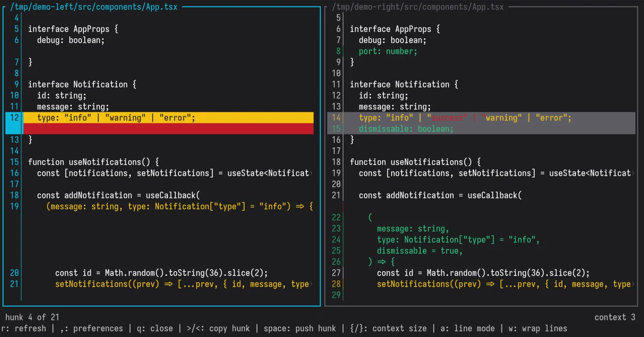Click setNotifications call on left line 21

coord(182,284)
